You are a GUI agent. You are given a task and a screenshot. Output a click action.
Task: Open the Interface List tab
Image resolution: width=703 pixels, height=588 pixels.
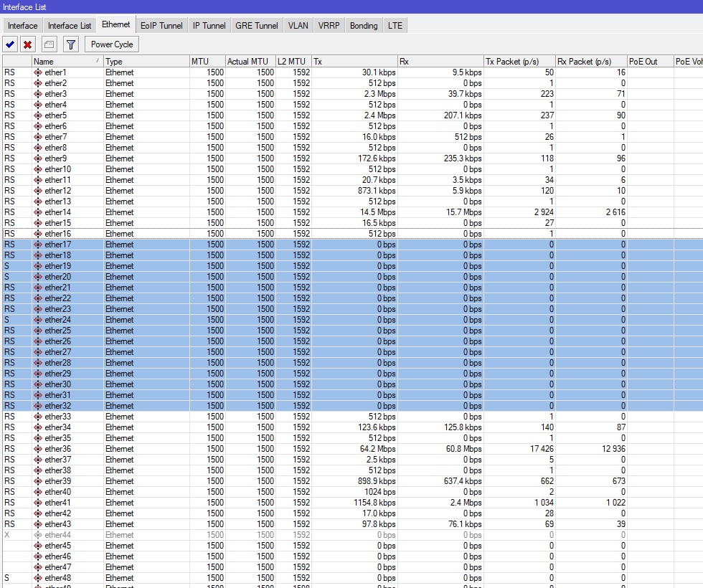pos(70,26)
